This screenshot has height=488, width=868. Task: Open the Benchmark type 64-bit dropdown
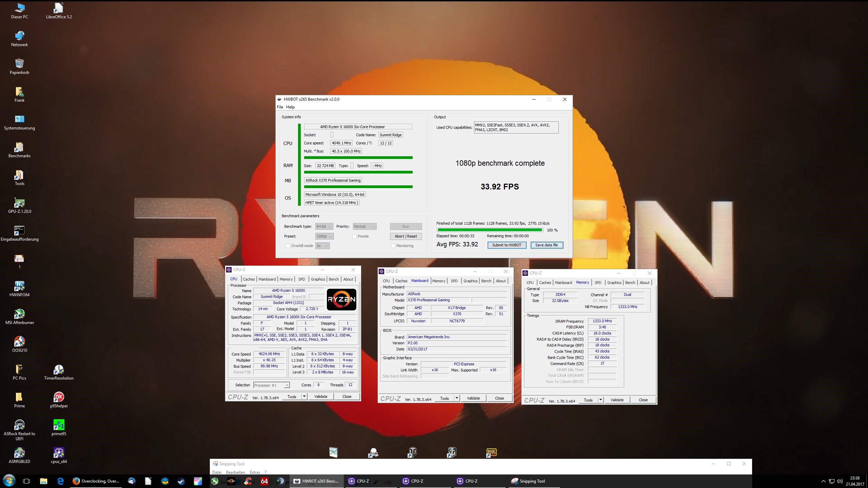tap(324, 226)
